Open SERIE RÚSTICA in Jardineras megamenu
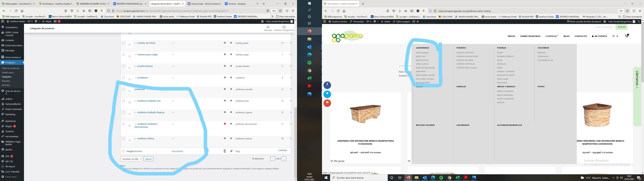The height and width of the screenshot is (181, 644). coord(422,60)
